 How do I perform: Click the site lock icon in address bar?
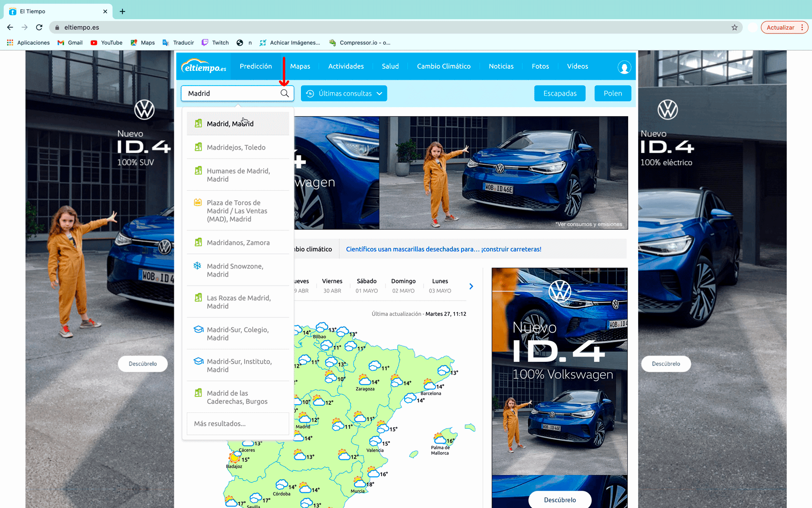point(57,27)
